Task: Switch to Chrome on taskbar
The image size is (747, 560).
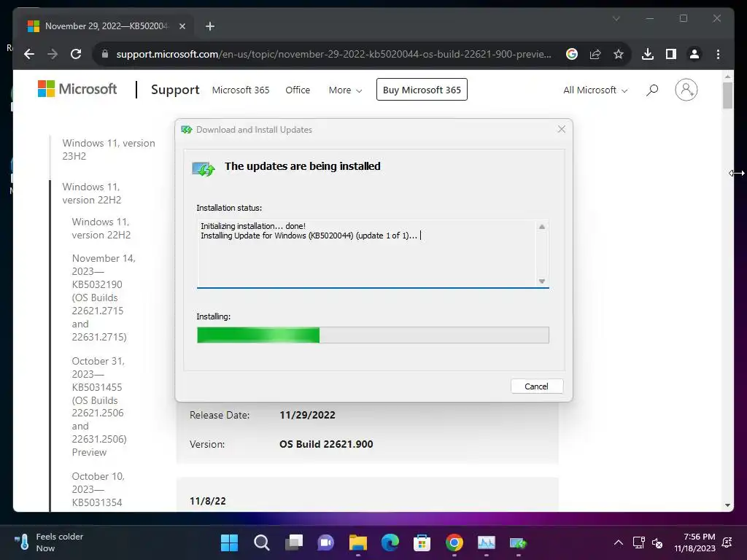Action: 454,542
